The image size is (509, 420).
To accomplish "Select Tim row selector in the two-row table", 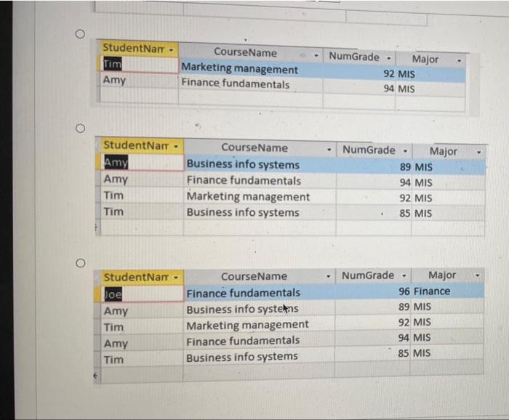I will click(x=98, y=64).
